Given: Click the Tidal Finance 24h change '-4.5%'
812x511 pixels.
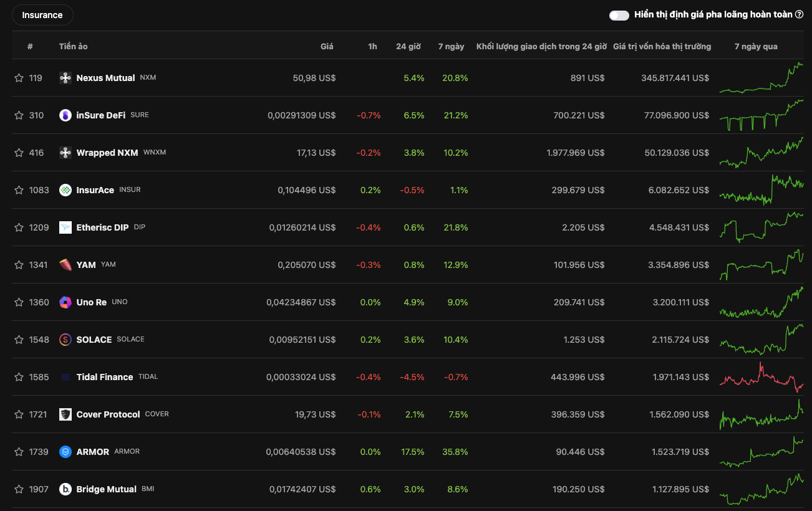Looking at the screenshot, I should point(412,377).
